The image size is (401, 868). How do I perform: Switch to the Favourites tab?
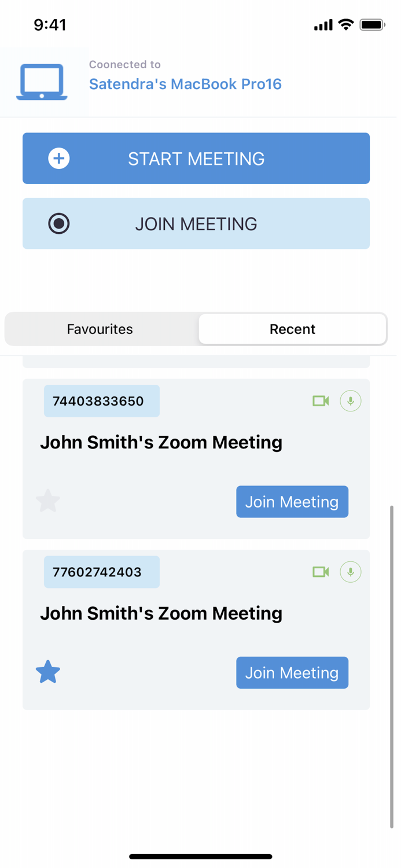(100, 329)
